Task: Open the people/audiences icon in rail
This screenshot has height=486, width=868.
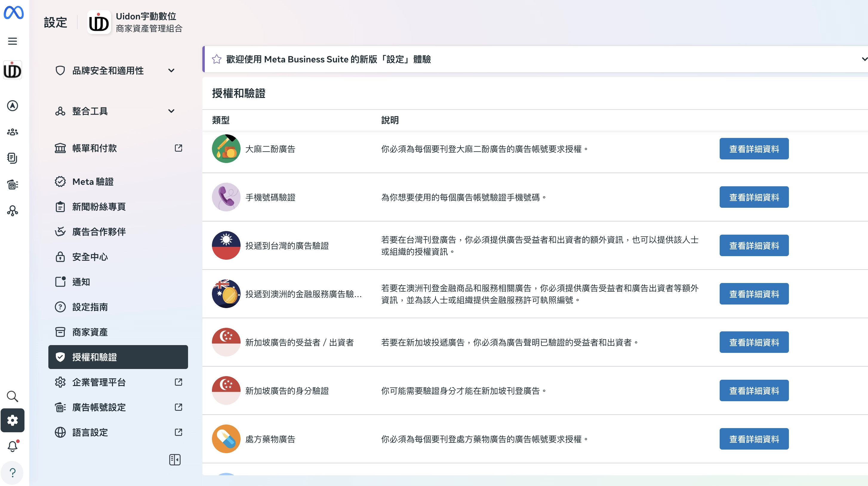Action: coord(13,132)
